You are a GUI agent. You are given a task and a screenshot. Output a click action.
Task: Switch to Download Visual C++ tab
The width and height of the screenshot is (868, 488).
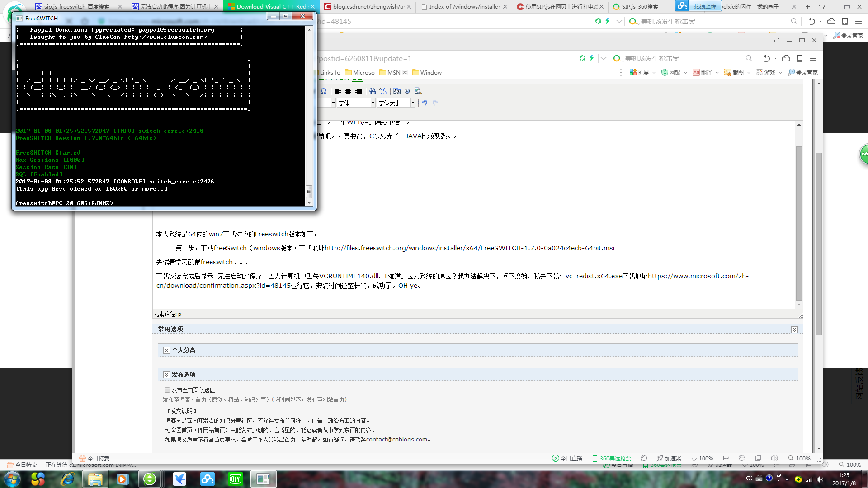tap(271, 6)
